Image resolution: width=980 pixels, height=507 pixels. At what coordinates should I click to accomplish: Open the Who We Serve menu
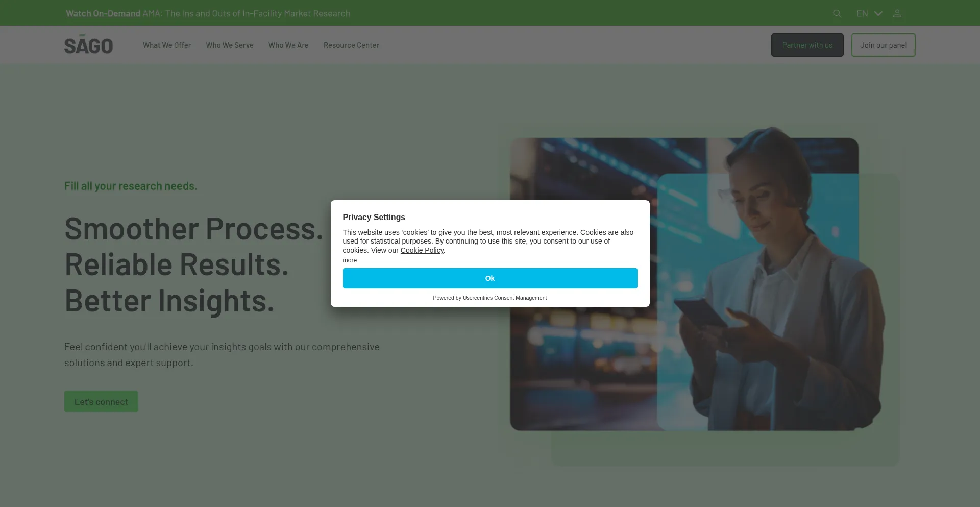pyautogui.click(x=229, y=45)
